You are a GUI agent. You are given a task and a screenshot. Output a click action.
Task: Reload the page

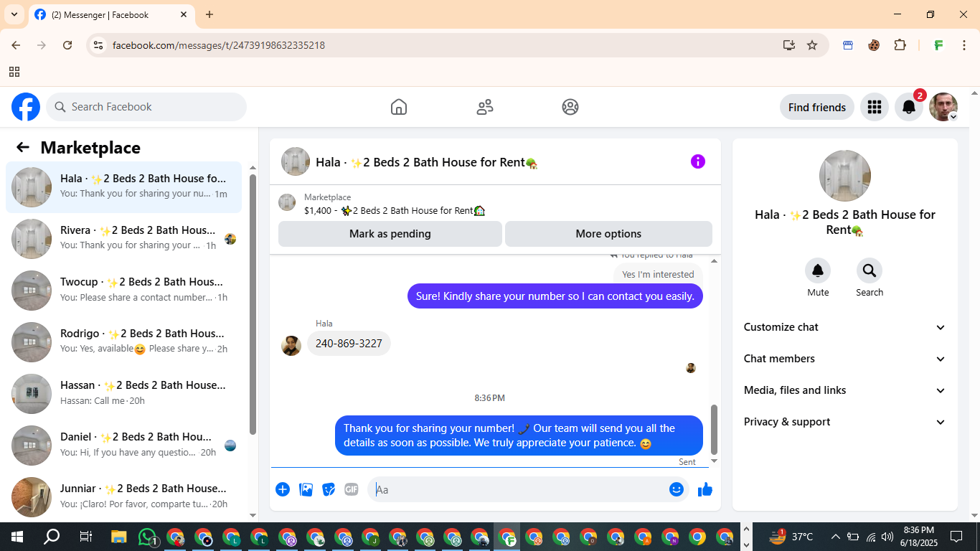[67, 45]
